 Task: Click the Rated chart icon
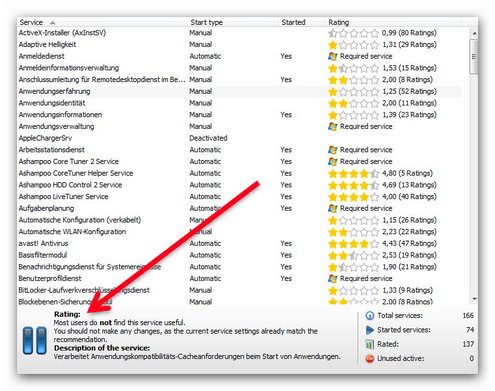coord(370,344)
